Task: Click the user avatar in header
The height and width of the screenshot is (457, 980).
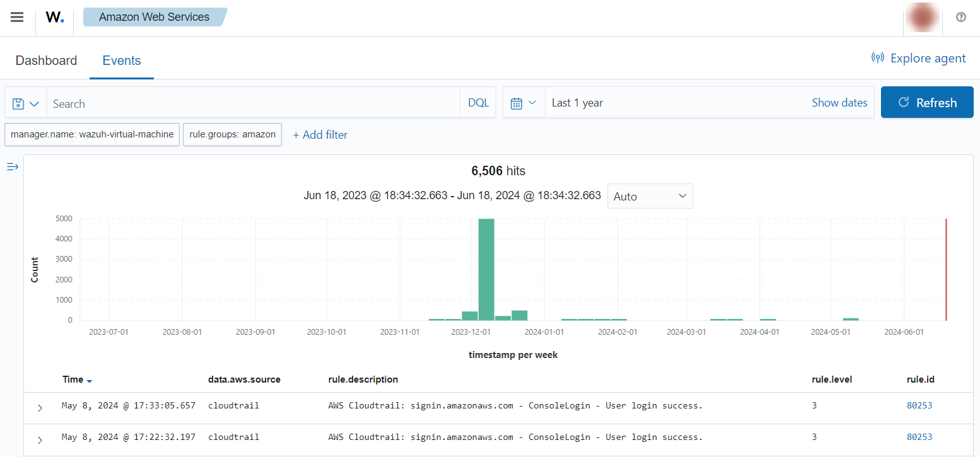Action: (923, 18)
